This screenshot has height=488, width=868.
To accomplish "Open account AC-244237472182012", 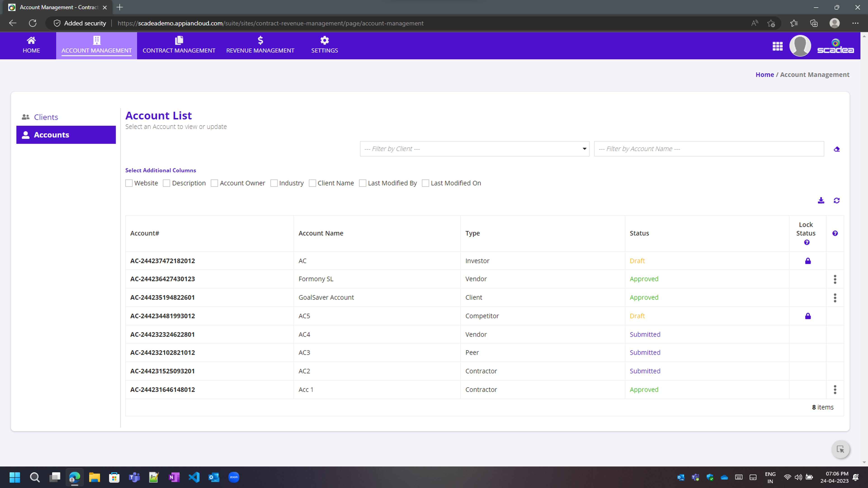I will point(163,261).
